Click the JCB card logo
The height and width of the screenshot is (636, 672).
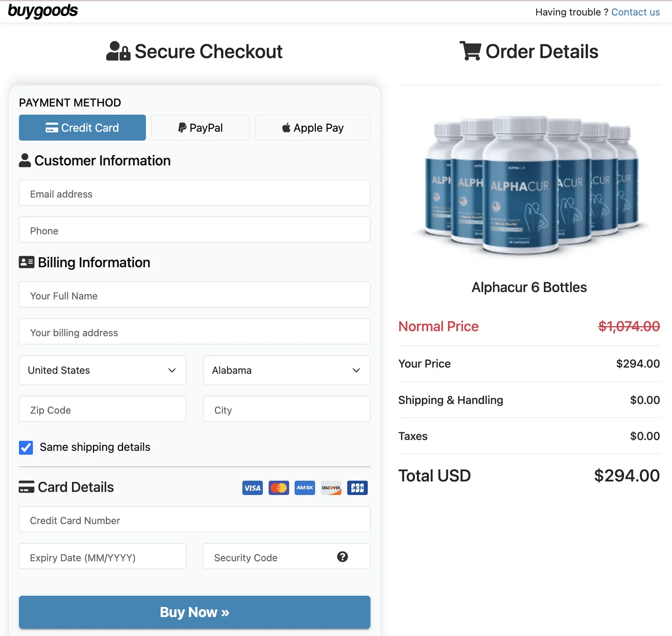(x=357, y=488)
